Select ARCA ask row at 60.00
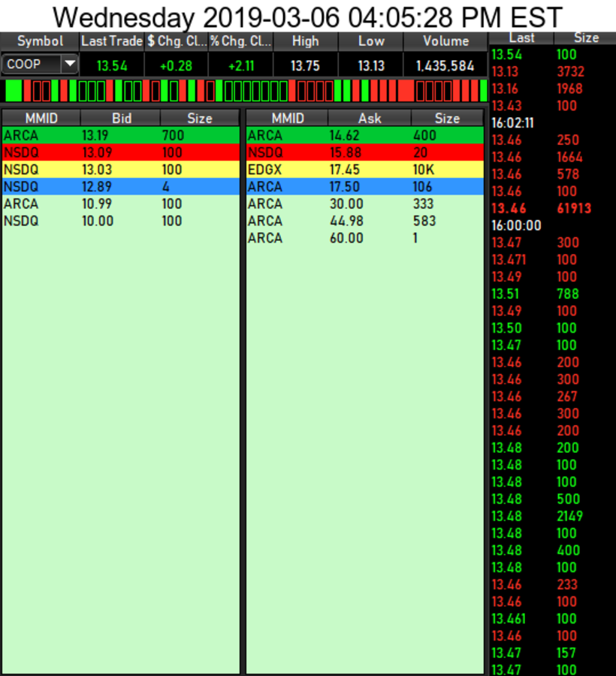This screenshot has width=616, height=676. [x=364, y=238]
